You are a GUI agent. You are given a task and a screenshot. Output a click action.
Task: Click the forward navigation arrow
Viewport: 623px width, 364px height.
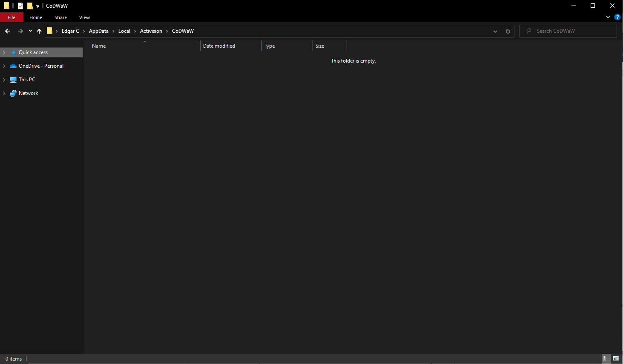[20, 31]
